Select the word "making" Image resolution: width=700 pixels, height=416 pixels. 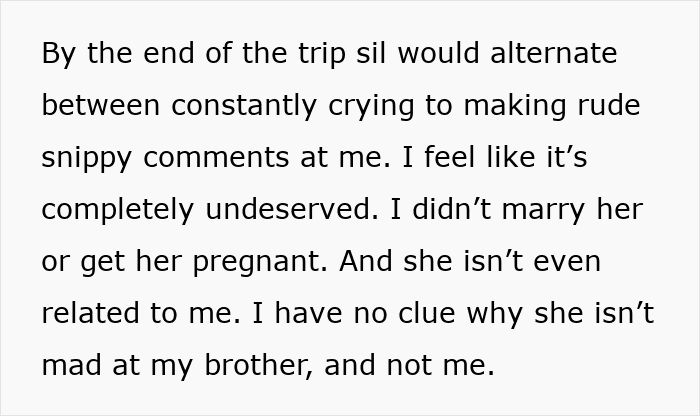tap(515, 106)
